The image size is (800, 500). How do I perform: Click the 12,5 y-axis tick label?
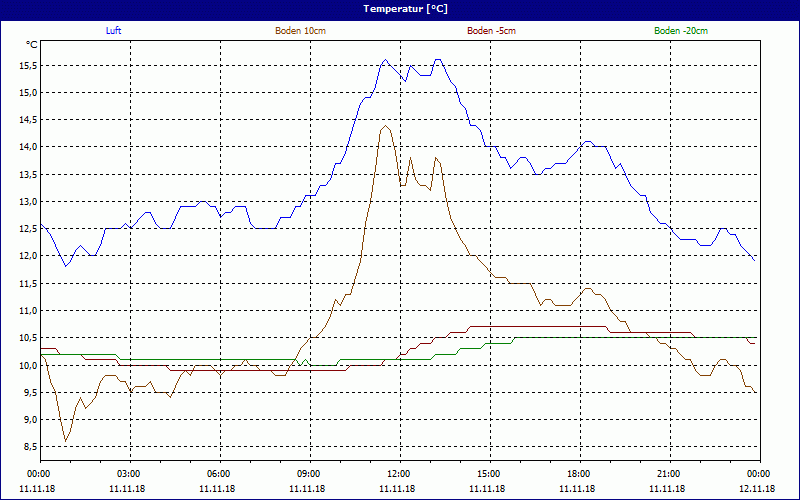coord(27,229)
